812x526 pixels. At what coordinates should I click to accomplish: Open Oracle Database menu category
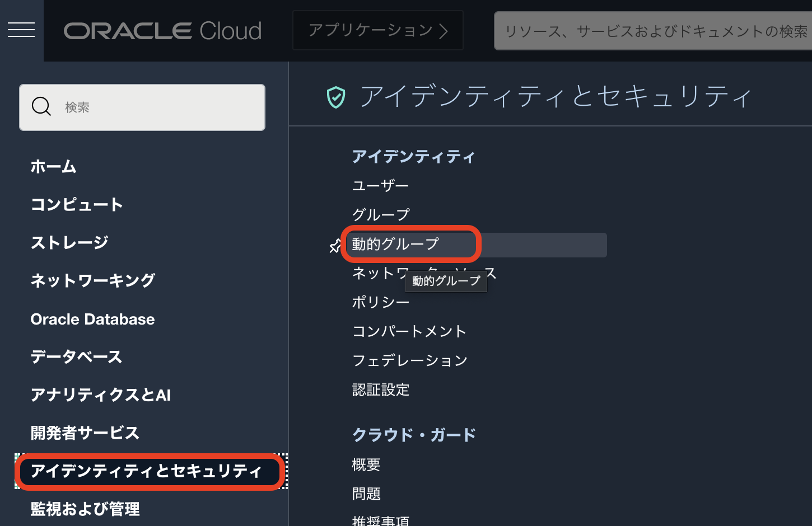coord(92,319)
